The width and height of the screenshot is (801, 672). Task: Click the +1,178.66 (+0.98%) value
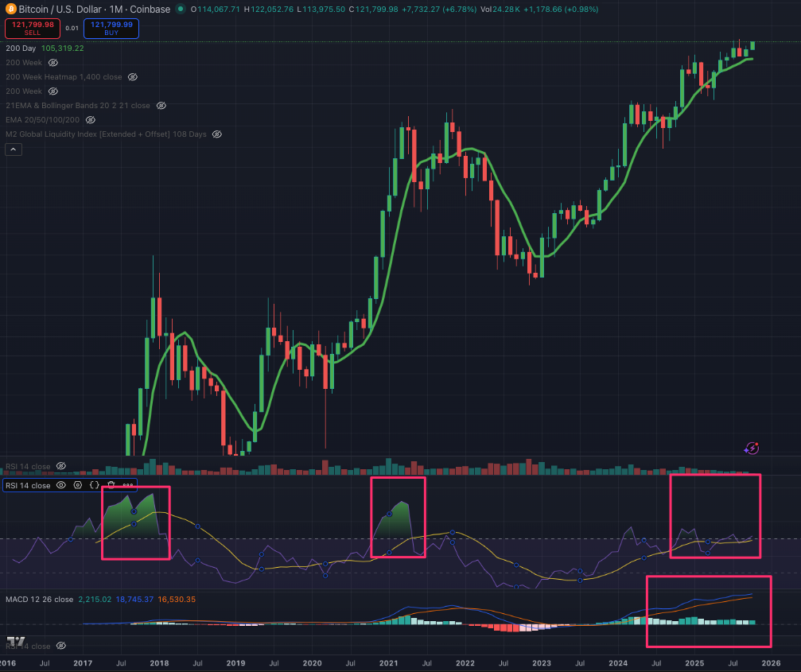click(x=562, y=10)
